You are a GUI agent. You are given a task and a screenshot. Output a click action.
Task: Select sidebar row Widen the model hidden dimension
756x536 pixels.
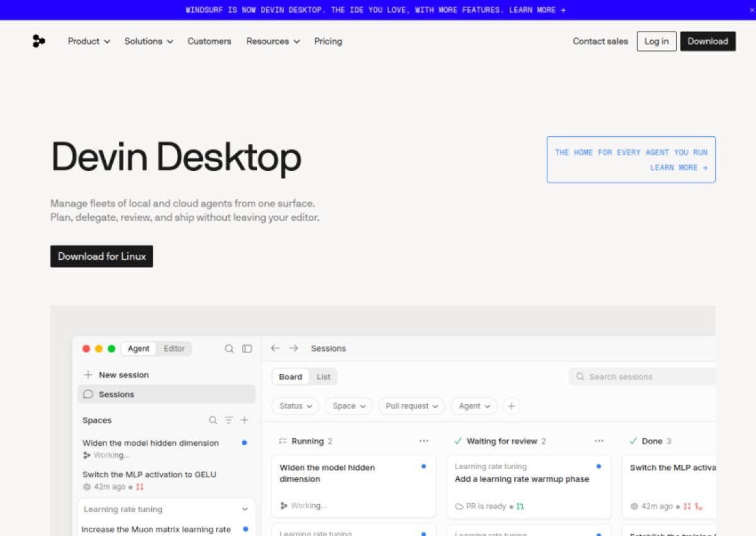pyautogui.click(x=165, y=448)
